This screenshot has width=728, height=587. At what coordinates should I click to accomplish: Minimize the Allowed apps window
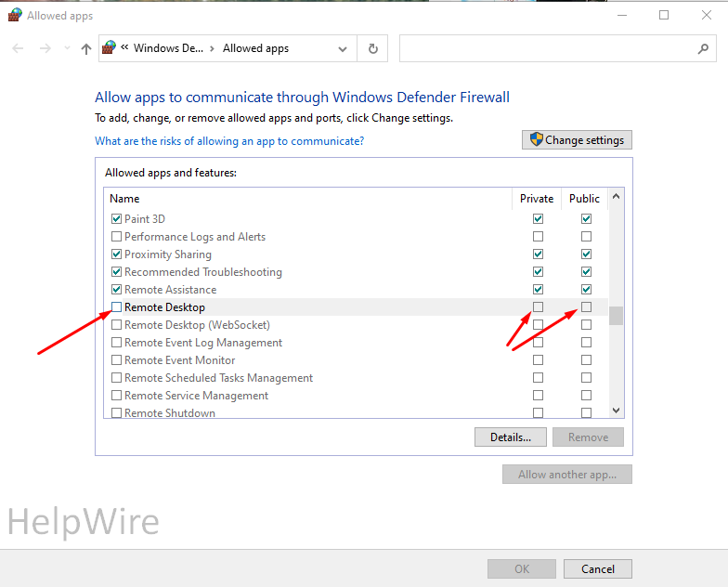(x=622, y=15)
